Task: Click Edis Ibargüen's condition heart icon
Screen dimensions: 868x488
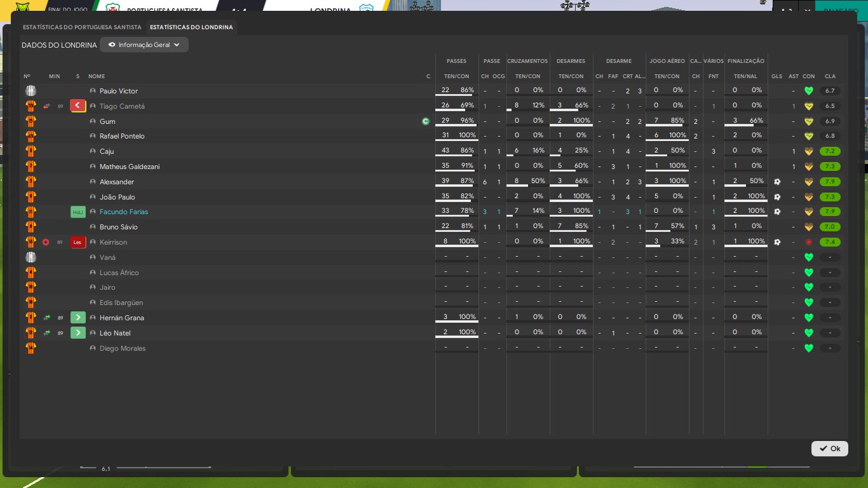Action: point(809,302)
